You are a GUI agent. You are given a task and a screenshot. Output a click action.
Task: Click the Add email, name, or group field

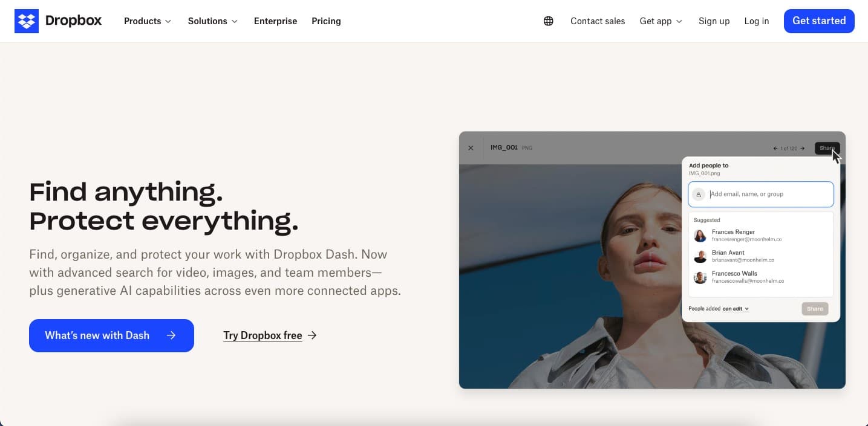point(768,195)
